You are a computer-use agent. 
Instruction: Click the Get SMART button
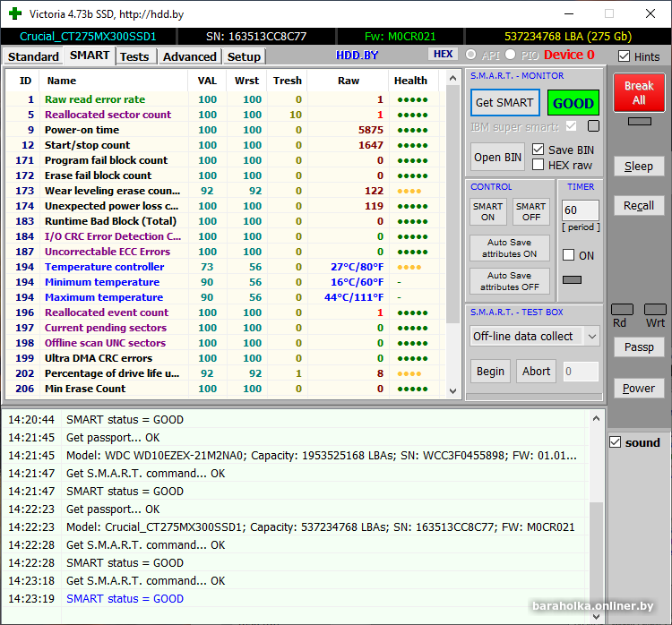click(504, 103)
